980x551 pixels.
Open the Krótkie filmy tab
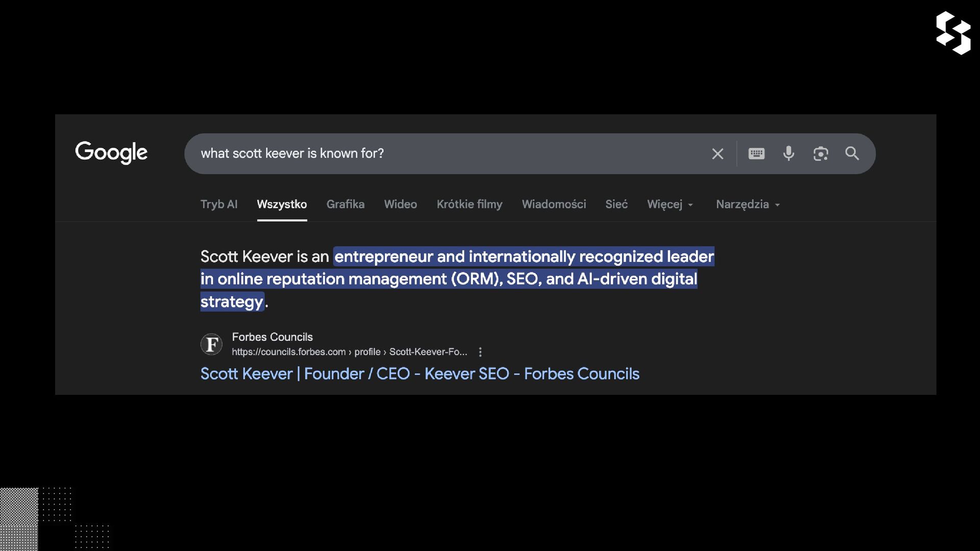(470, 205)
